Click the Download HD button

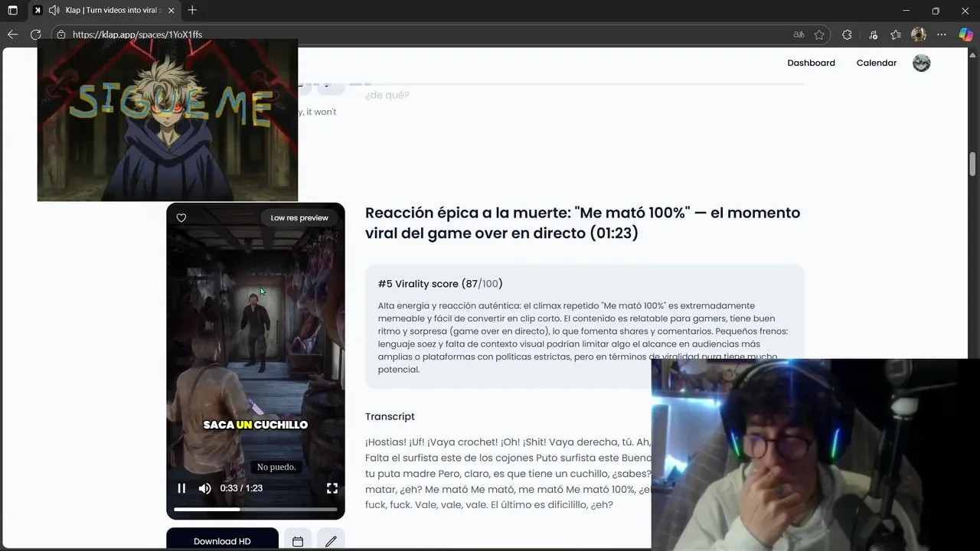[x=222, y=540]
